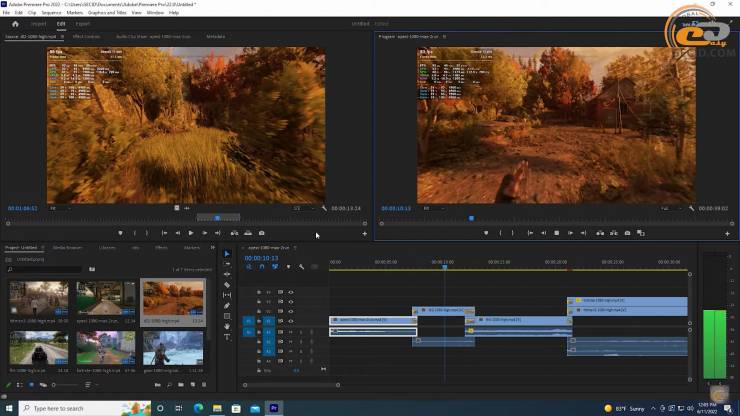Click Find icon at Project panel bottom
The height and width of the screenshot is (416, 740).
tap(169, 385)
